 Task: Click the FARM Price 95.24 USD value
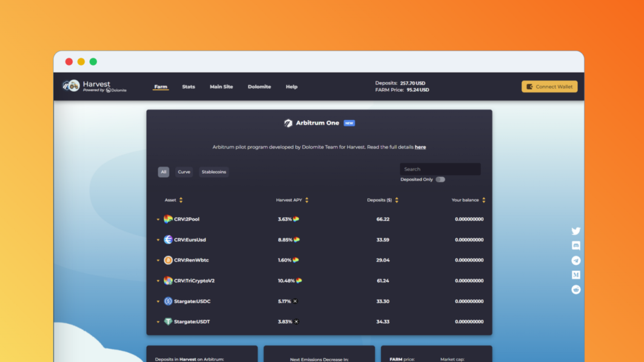click(x=418, y=90)
